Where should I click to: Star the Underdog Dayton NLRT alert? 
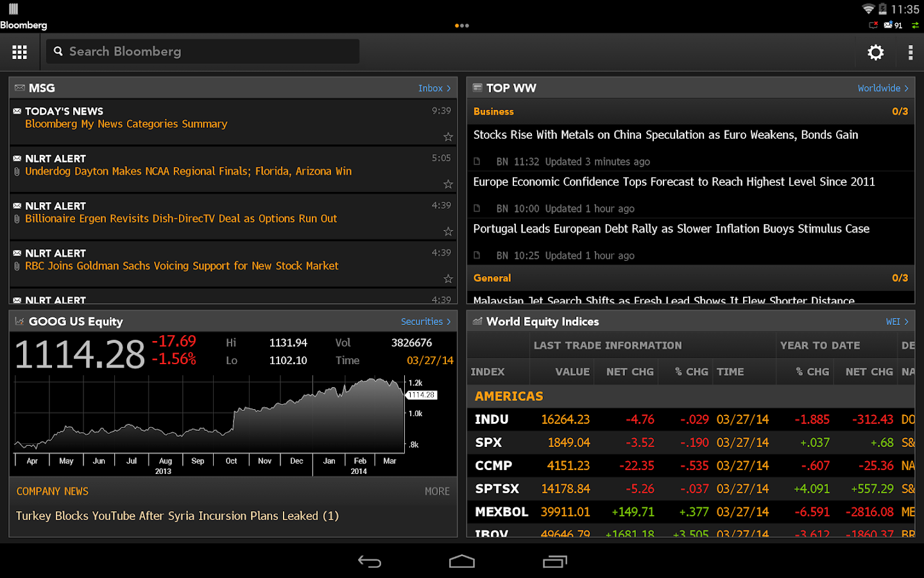448,184
